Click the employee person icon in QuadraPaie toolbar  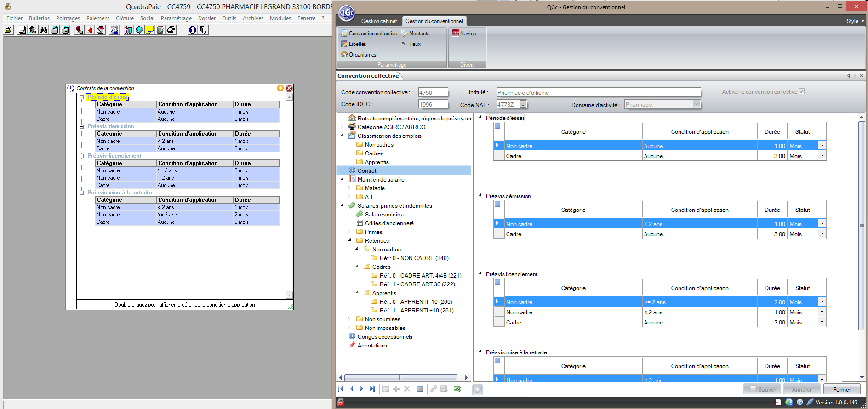pyautogui.click(x=33, y=30)
